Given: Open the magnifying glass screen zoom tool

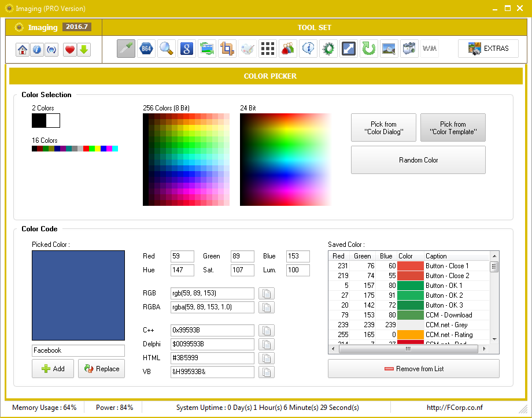Looking at the screenshot, I should [x=167, y=49].
